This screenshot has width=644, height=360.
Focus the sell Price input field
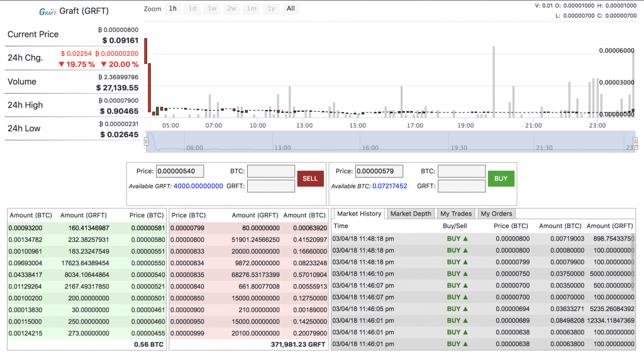(x=180, y=171)
